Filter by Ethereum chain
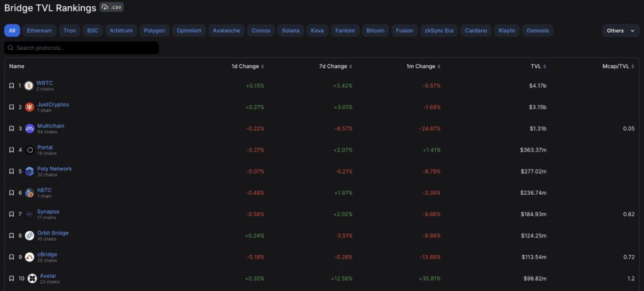This screenshot has width=644, height=291. 40,31
